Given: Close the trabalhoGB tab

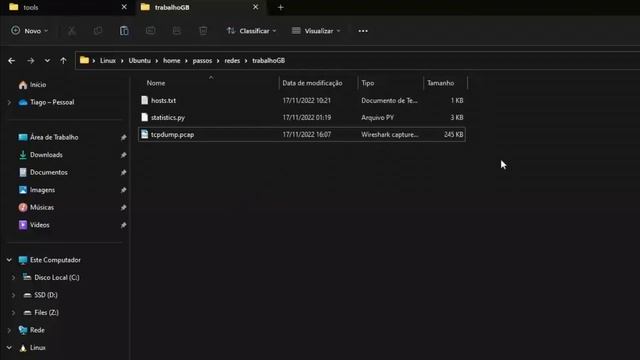Looking at the screenshot, I should 256,7.
